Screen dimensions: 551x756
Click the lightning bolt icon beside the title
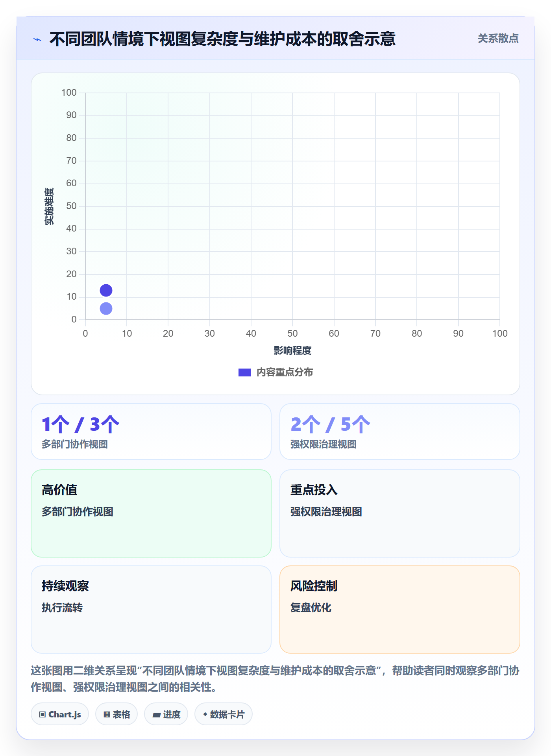coord(37,39)
